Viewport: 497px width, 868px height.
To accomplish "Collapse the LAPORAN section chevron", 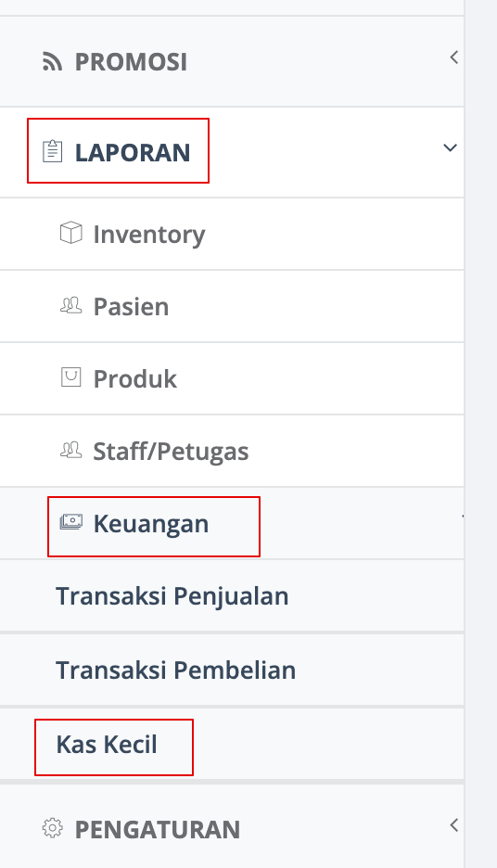I will (450, 147).
